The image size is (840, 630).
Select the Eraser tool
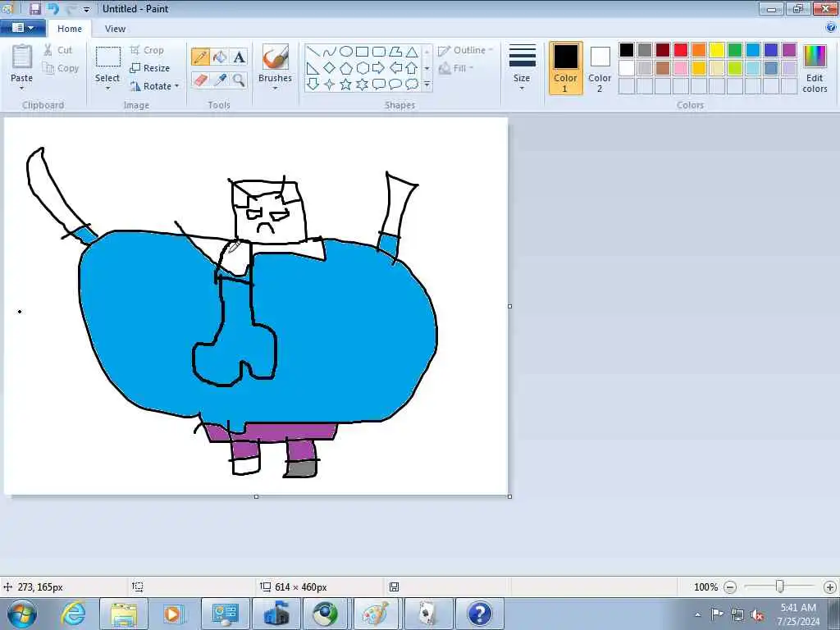point(200,80)
